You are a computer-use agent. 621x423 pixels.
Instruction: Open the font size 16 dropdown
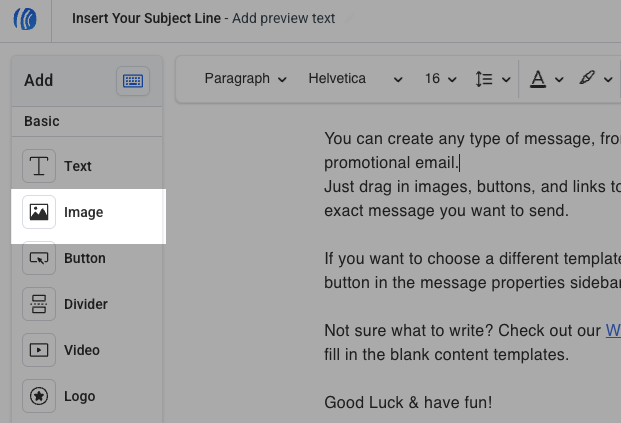(440, 79)
